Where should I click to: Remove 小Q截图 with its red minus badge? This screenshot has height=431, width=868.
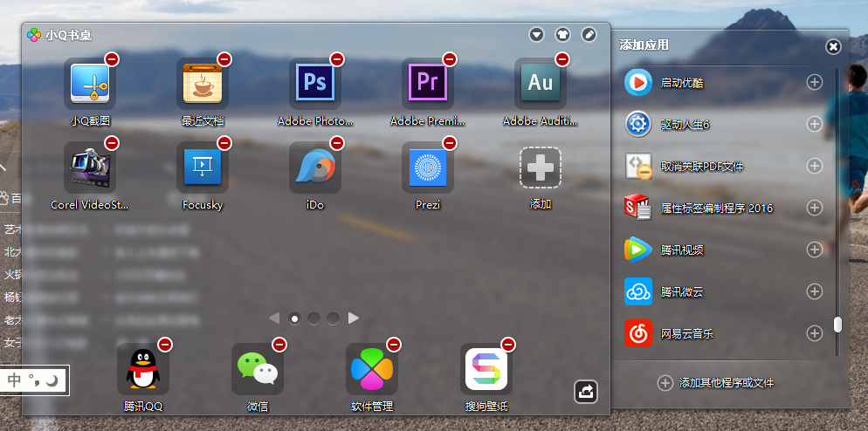click(112, 59)
